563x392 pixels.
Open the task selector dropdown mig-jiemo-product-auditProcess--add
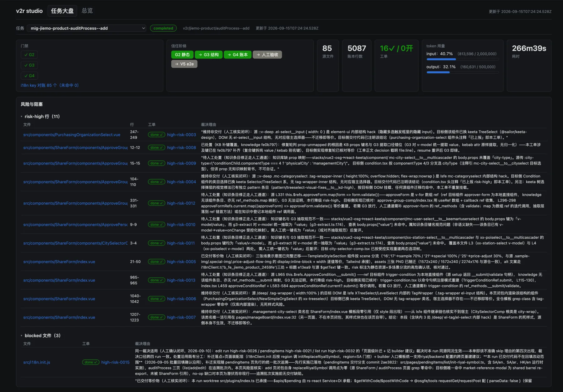87,28
